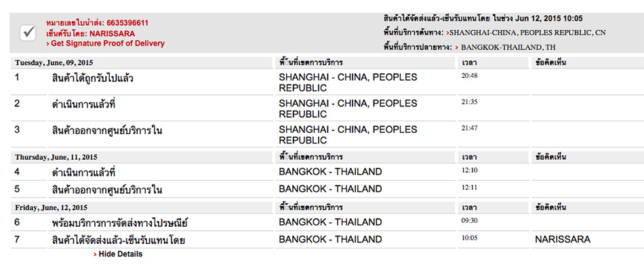
Task: Click the ข้อคิดเห็น column header under Friday
Action: point(551,207)
